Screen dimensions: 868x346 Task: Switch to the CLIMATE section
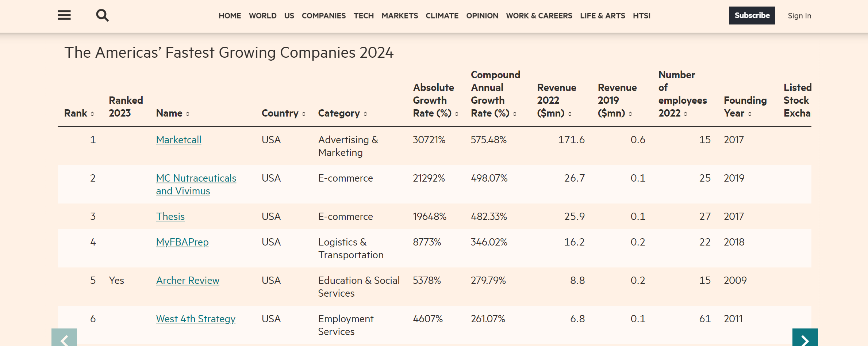click(442, 16)
